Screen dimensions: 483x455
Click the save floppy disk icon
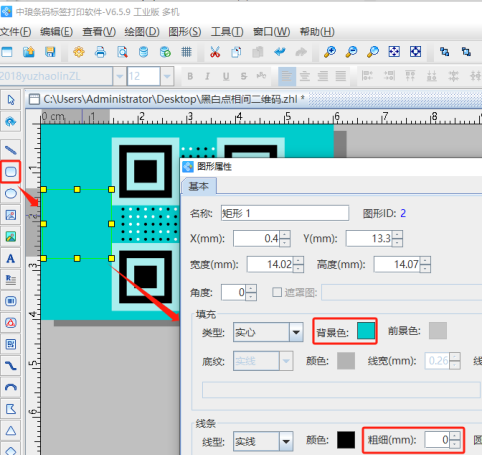click(x=50, y=52)
